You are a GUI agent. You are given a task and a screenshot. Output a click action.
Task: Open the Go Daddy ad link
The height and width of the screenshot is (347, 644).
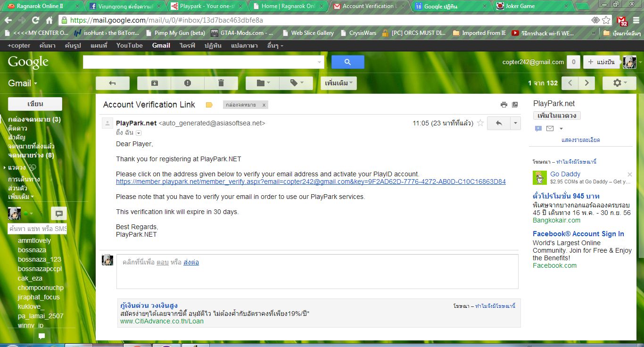pos(565,174)
